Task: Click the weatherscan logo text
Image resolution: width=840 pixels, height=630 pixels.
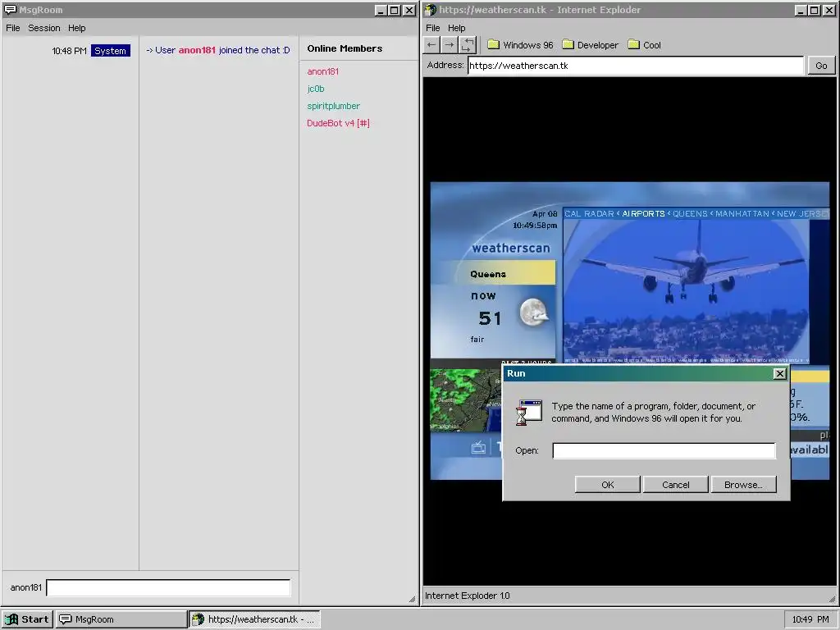Action: click(510, 248)
